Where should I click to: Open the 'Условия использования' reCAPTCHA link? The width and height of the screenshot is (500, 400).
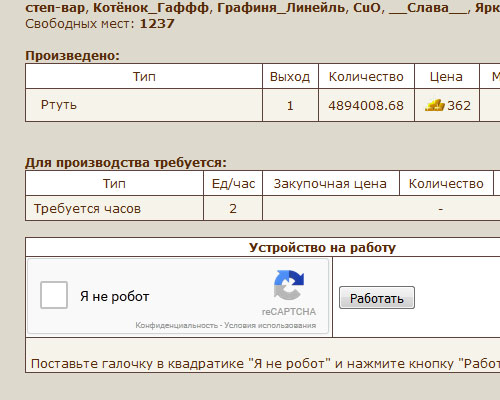270,325
